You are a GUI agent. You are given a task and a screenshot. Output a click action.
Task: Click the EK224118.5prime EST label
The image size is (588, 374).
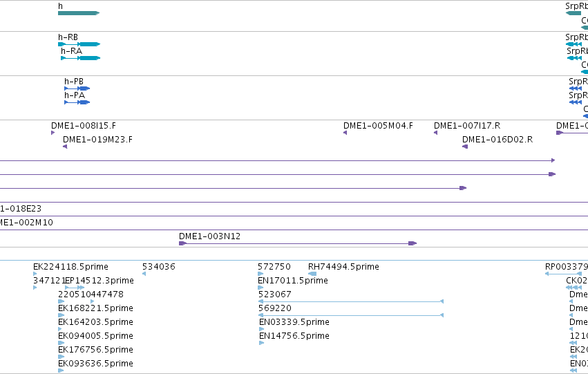coord(70,267)
